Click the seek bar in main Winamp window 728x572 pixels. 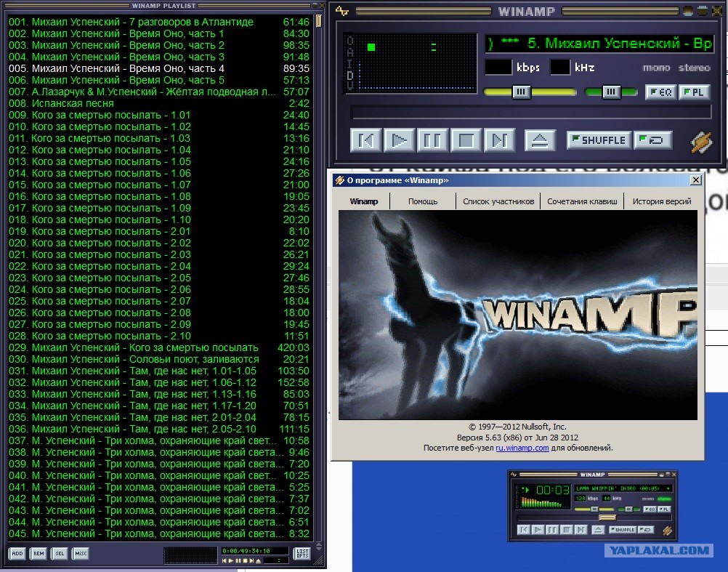coord(531,112)
